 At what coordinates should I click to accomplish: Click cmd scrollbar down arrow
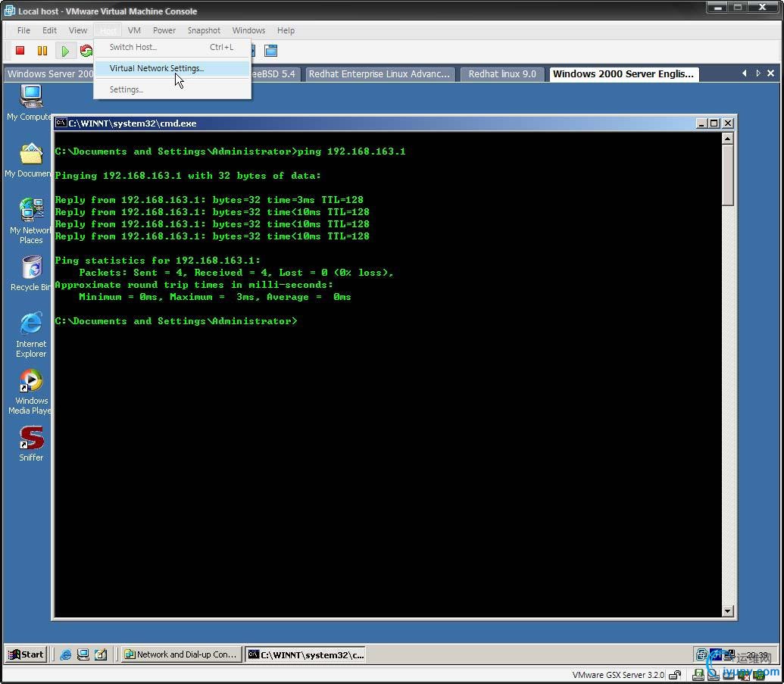[x=728, y=611]
